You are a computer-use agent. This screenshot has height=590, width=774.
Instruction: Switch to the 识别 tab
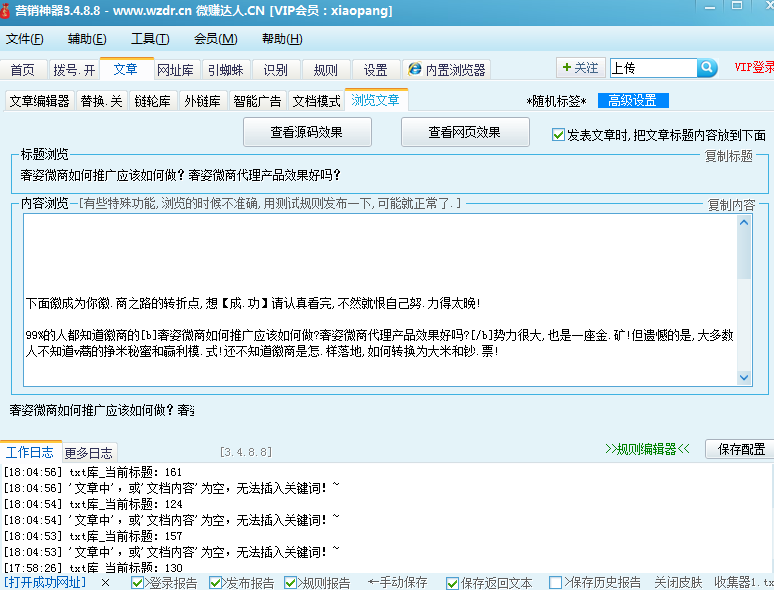pos(275,70)
